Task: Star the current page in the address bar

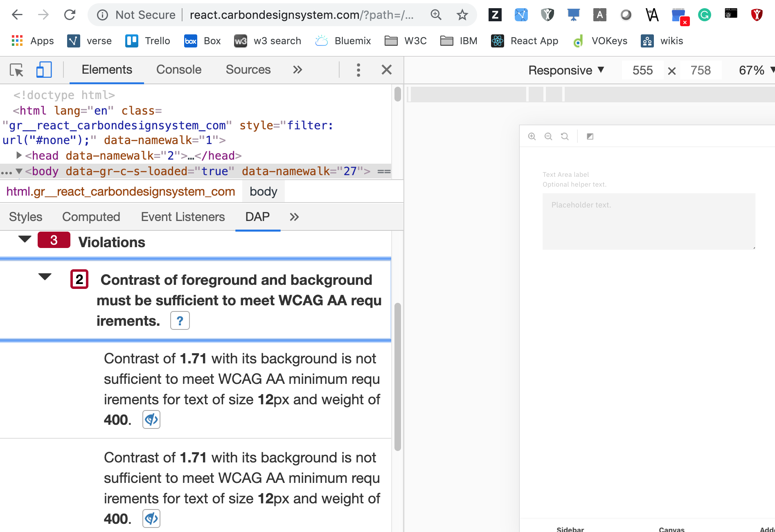Action: (x=462, y=15)
